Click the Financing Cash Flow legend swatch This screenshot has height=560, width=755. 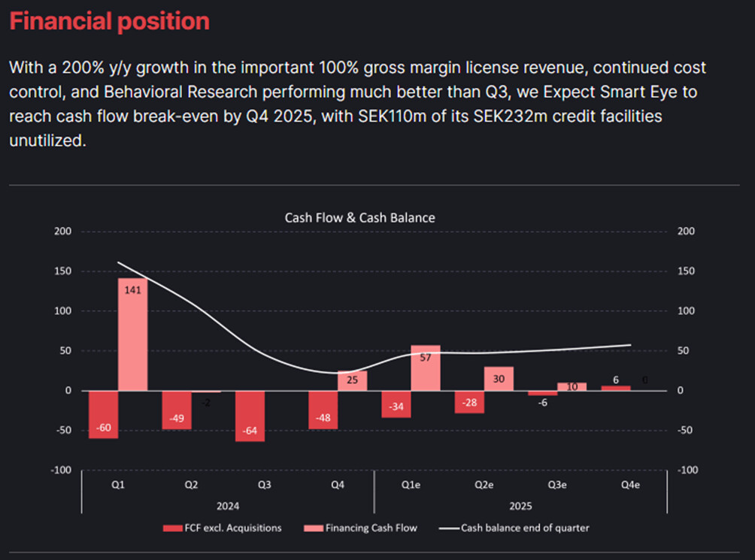pos(314,528)
